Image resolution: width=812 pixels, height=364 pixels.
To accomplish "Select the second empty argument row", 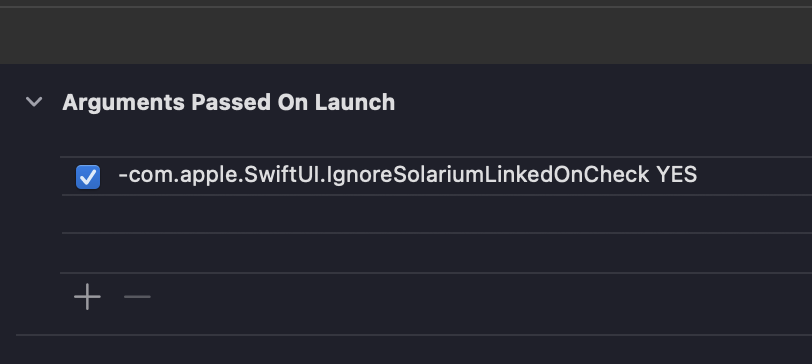I will pos(436,253).
